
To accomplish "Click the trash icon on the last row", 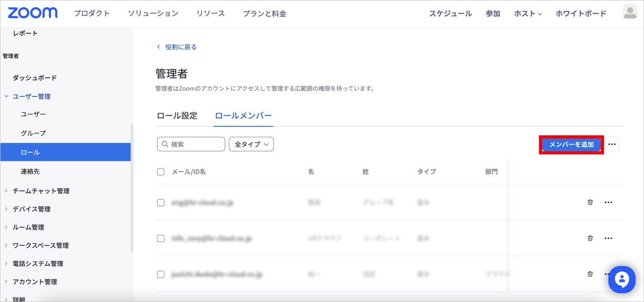I will pos(590,274).
